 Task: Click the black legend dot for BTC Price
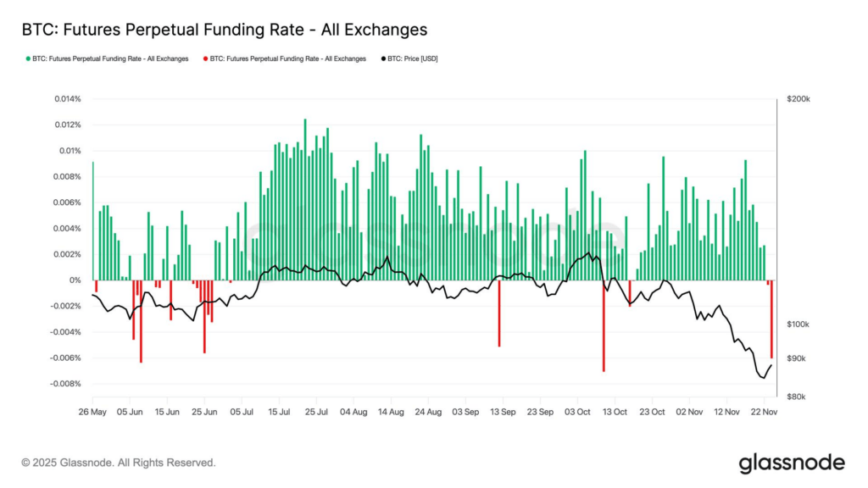pos(383,58)
